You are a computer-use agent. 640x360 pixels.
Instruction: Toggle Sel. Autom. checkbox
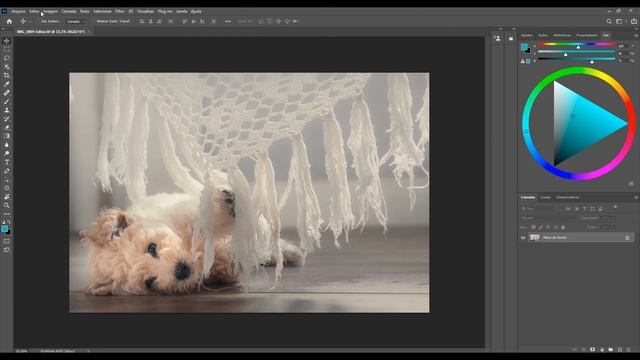pos(39,21)
